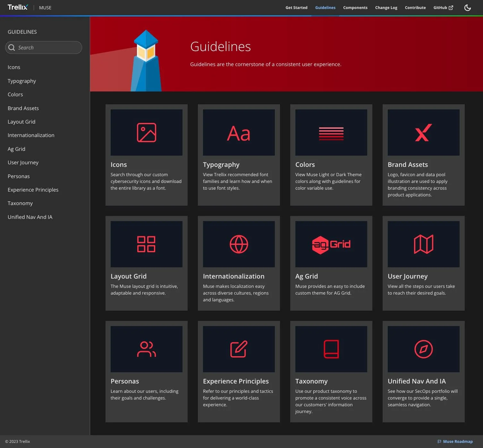
Task: Open the Colors stripes thumbnail
Action: click(331, 133)
